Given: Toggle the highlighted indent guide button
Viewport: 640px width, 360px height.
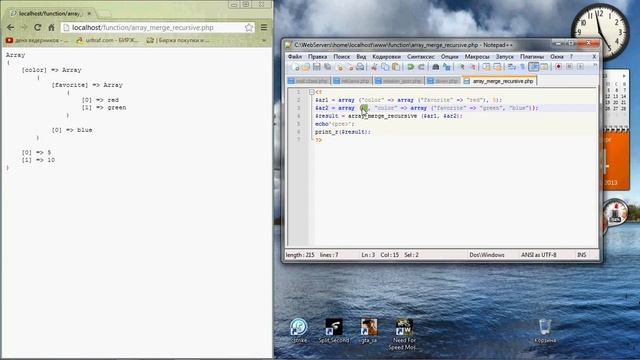Looking at the screenshot, I should tap(533, 67).
